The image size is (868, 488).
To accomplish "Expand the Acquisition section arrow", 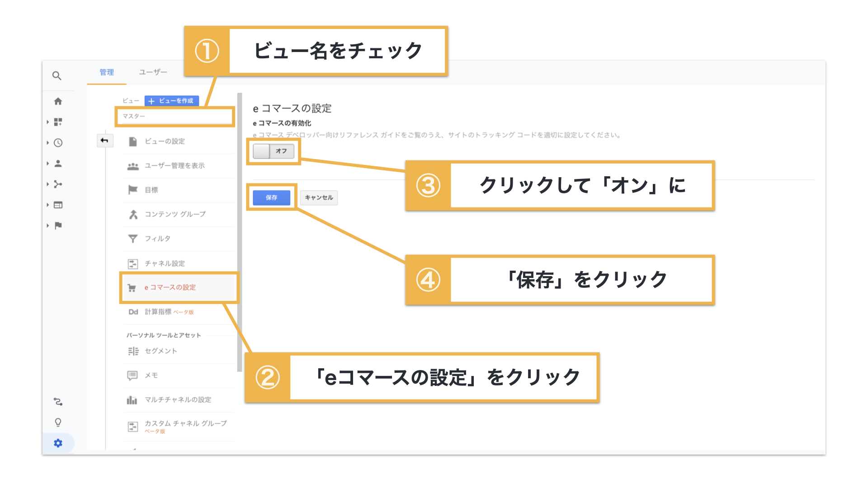I will point(47,184).
